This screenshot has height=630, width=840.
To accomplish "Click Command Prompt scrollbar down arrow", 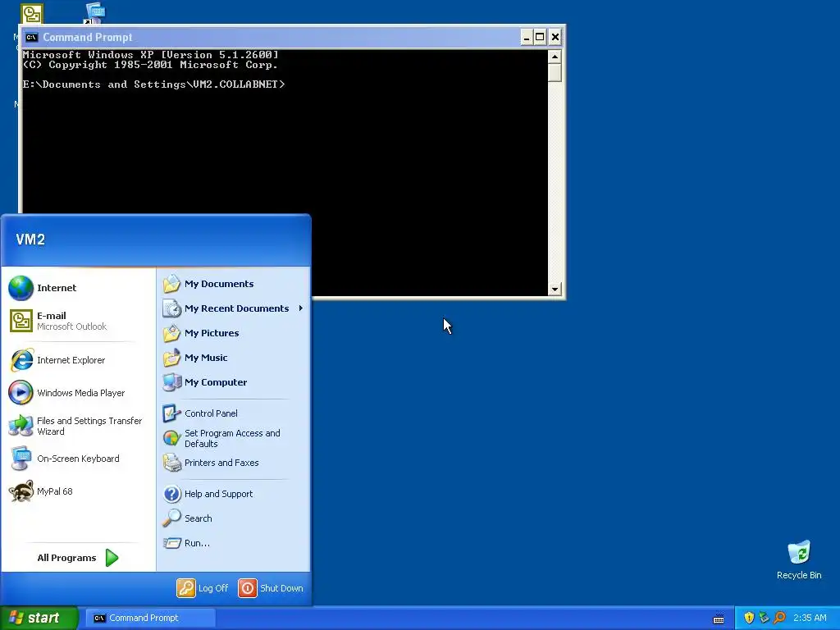I will tap(555, 289).
